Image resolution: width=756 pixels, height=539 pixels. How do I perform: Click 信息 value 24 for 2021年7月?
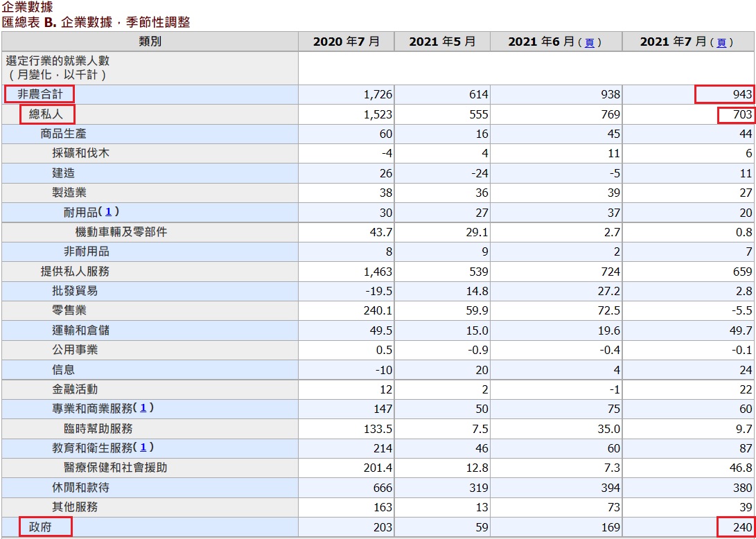click(x=746, y=370)
